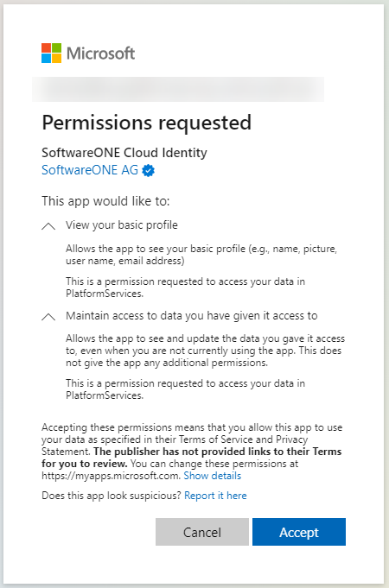Image resolution: width=389 pixels, height=588 pixels.
Task: Click the Microsoft four-square logo icon
Action: pos(52,53)
